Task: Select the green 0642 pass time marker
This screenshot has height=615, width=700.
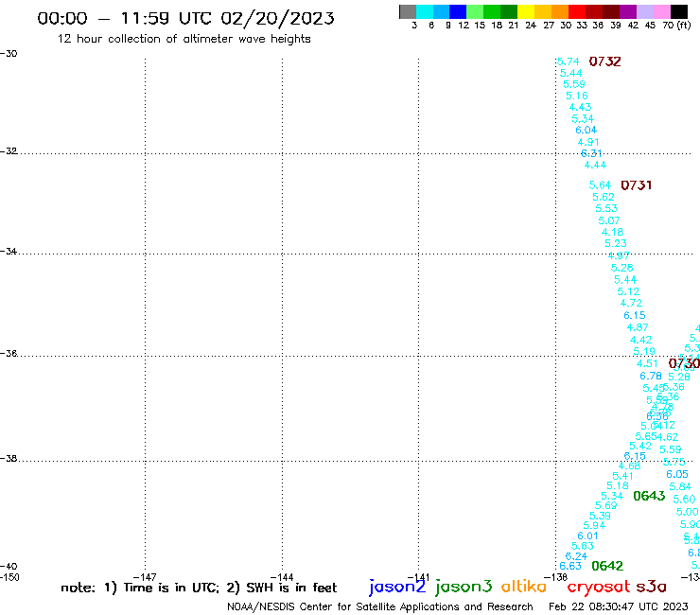Action: 607,566
